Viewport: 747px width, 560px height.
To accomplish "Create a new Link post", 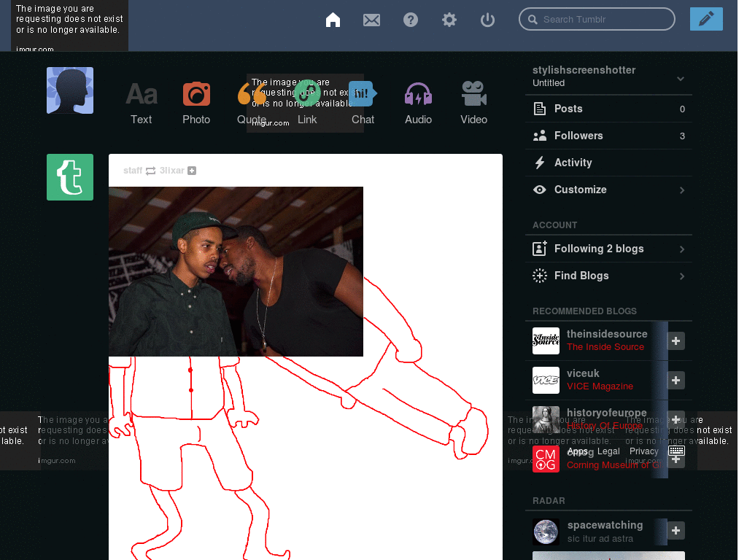I will (307, 103).
